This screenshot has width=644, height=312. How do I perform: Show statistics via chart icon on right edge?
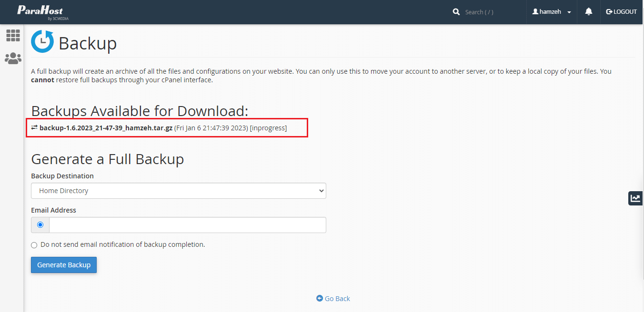(635, 198)
